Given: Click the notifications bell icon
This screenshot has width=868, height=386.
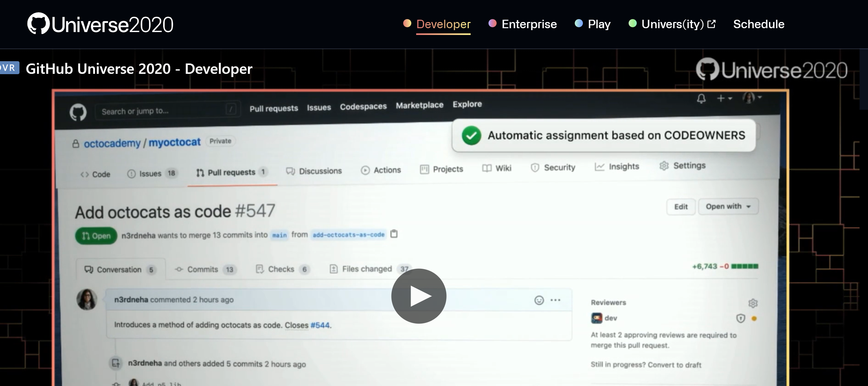Looking at the screenshot, I should pos(701,98).
